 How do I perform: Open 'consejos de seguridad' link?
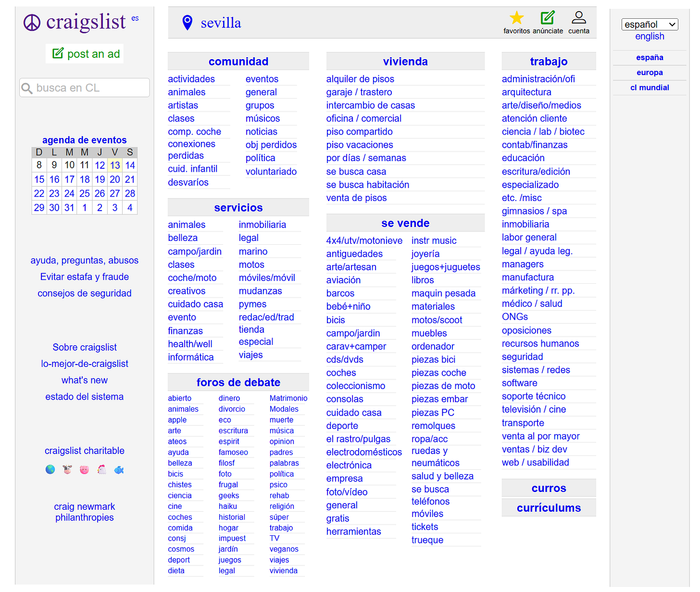pos(85,293)
